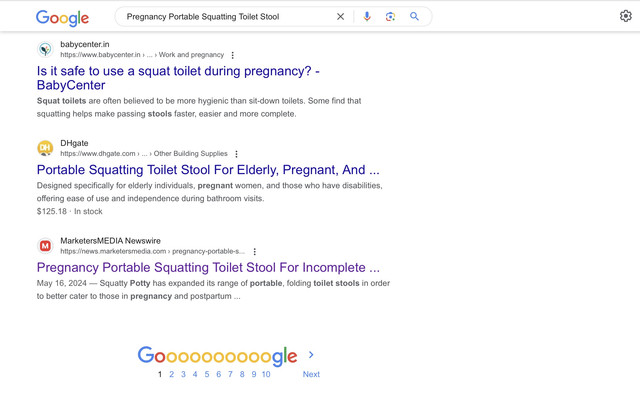Open more options for MarketersMEDIA result

click(255, 251)
